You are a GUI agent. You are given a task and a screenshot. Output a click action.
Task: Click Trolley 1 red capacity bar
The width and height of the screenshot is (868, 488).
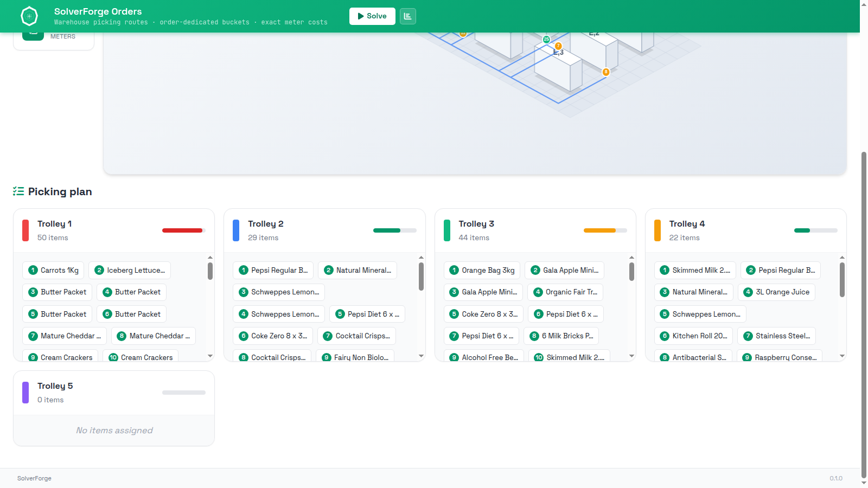pos(184,230)
